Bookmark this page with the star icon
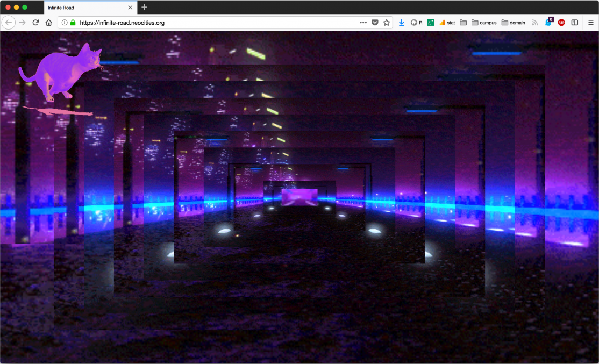Screen dimensions: 599x364 tap(386, 23)
